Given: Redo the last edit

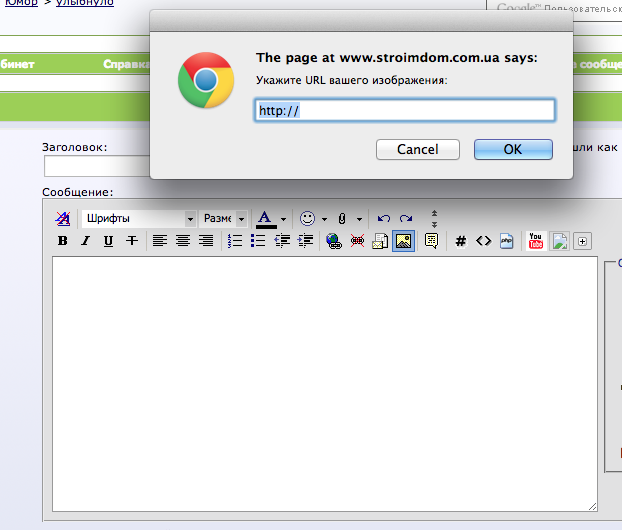Looking at the screenshot, I should pyautogui.click(x=406, y=219).
